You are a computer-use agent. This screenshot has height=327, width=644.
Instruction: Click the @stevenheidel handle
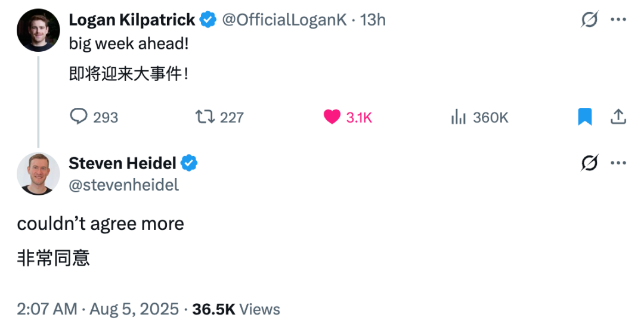coord(123,185)
